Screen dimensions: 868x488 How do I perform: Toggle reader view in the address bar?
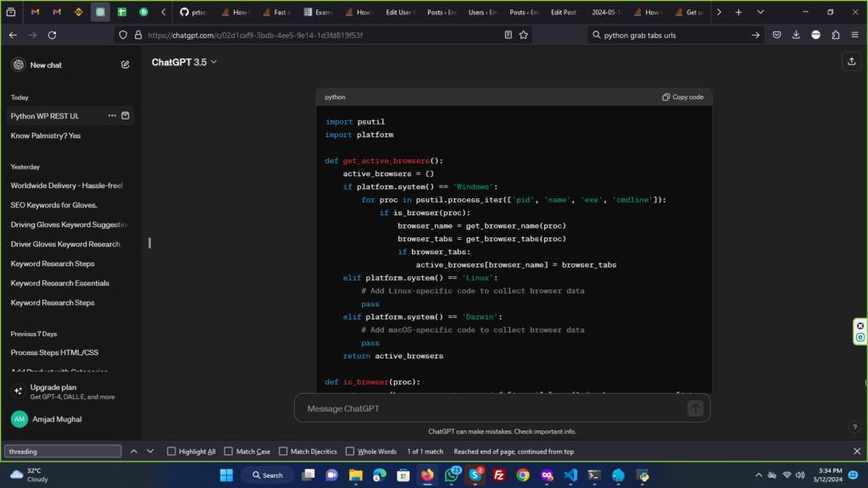point(508,35)
